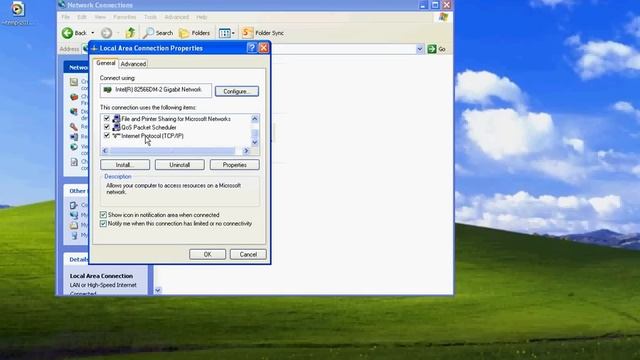The height and width of the screenshot is (360, 640).
Task: Click the Uninstall button
Action: (x=180, y=165)
